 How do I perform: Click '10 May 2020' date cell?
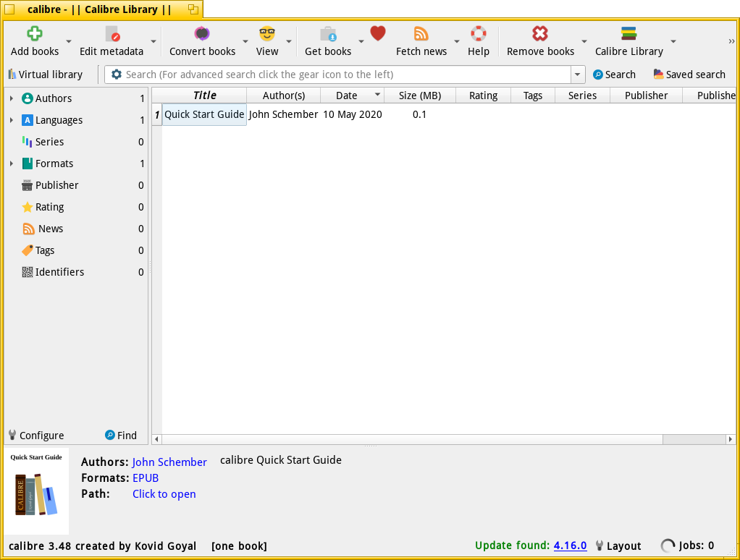tap(353, 114)
